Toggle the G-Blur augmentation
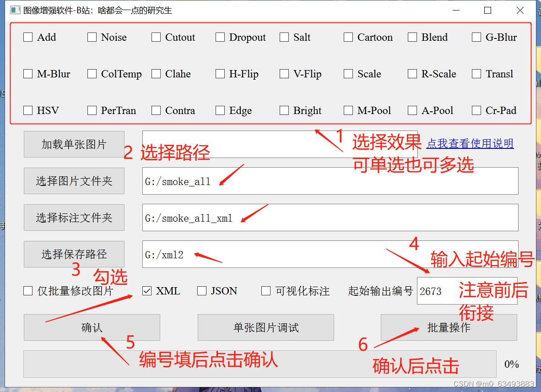 (476, 37)
